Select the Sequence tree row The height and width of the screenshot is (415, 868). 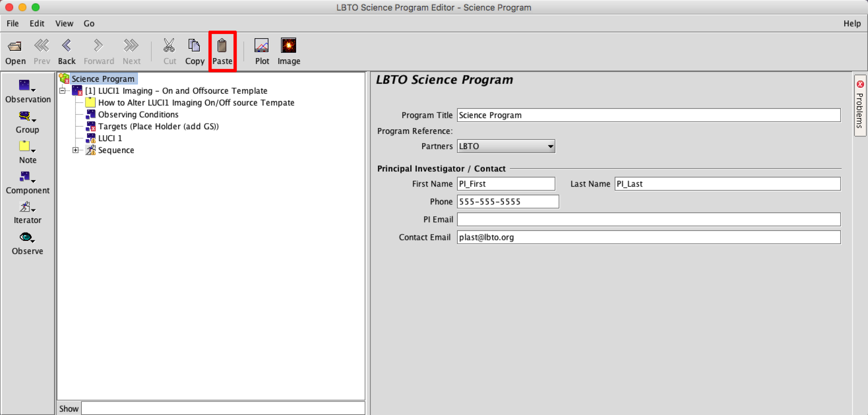coord(116,150)
